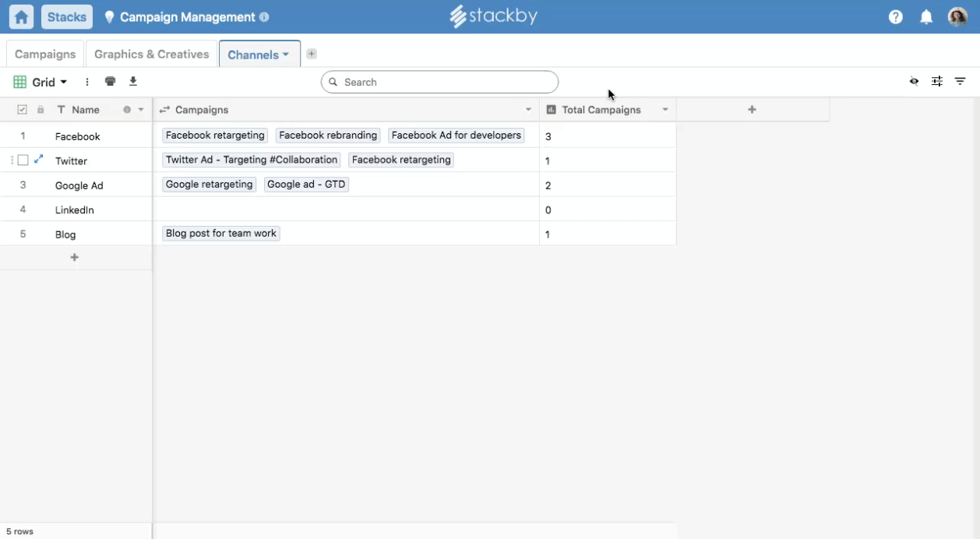This screenshot has width=980, height=539.
Task: Click the Twitter row drag handle
Action: coord(12,160)
